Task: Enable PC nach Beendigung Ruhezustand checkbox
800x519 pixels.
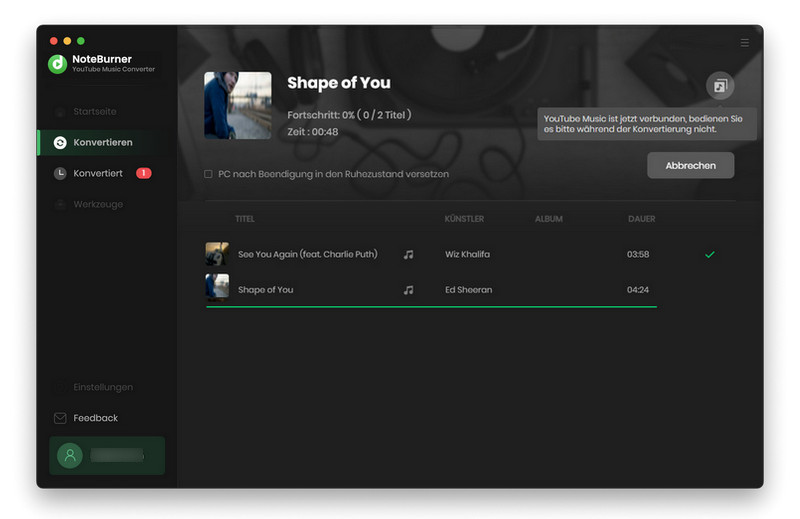Action: tap(208, 174)
